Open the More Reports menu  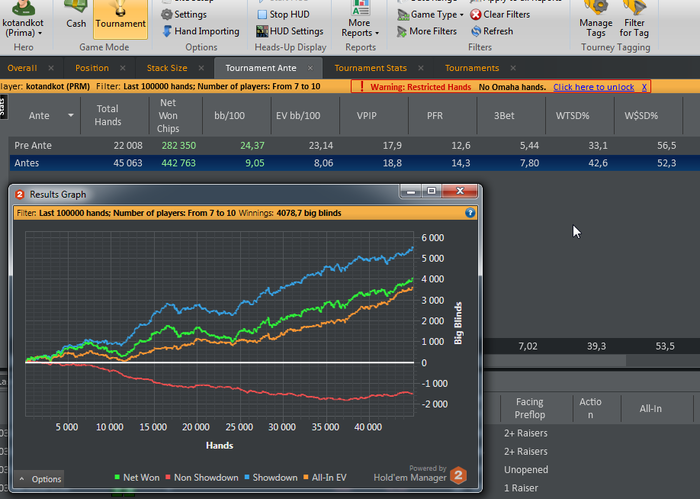(360, 20)
